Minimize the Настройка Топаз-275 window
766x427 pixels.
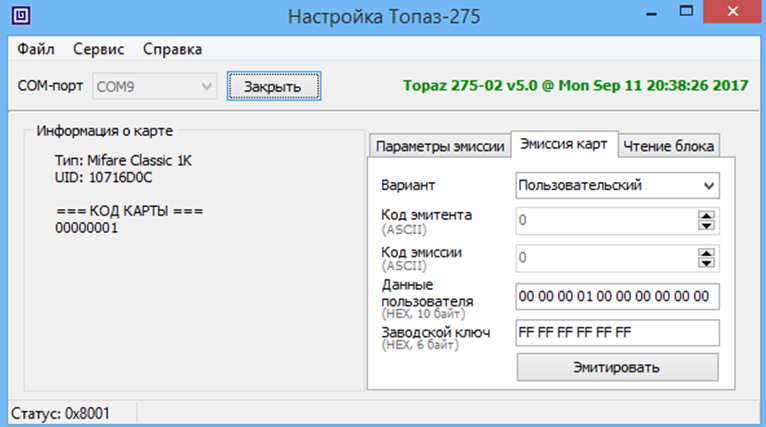651,13
